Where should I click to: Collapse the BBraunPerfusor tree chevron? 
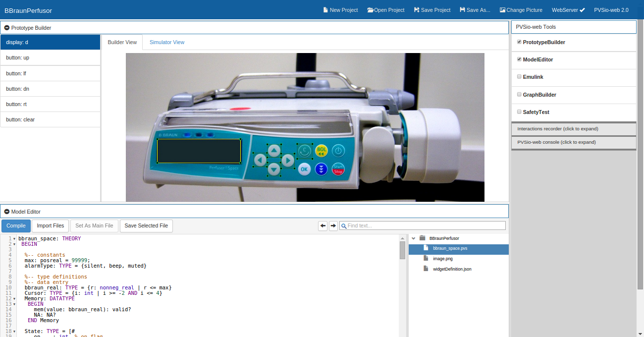pyautogui.click(x=414, y=238)
